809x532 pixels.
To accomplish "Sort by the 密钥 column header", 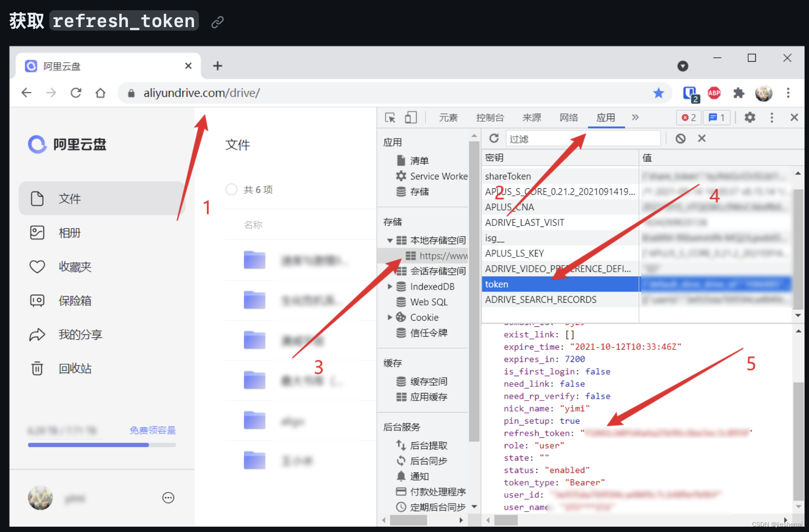I will pyautogui.click(x=560, y=158).
